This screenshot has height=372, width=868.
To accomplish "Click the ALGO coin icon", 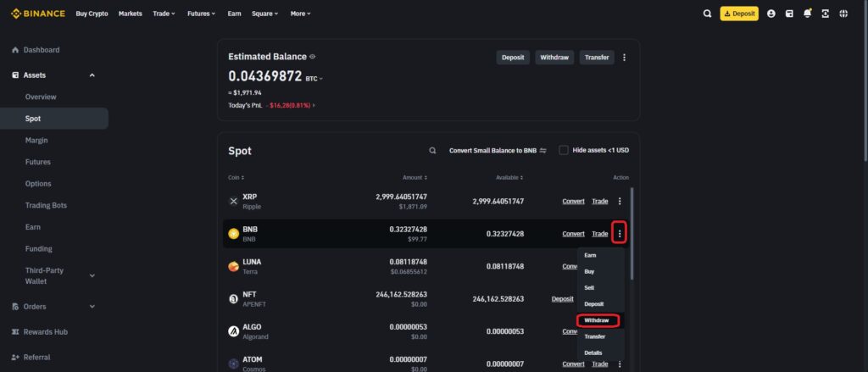I will [234, 331].
